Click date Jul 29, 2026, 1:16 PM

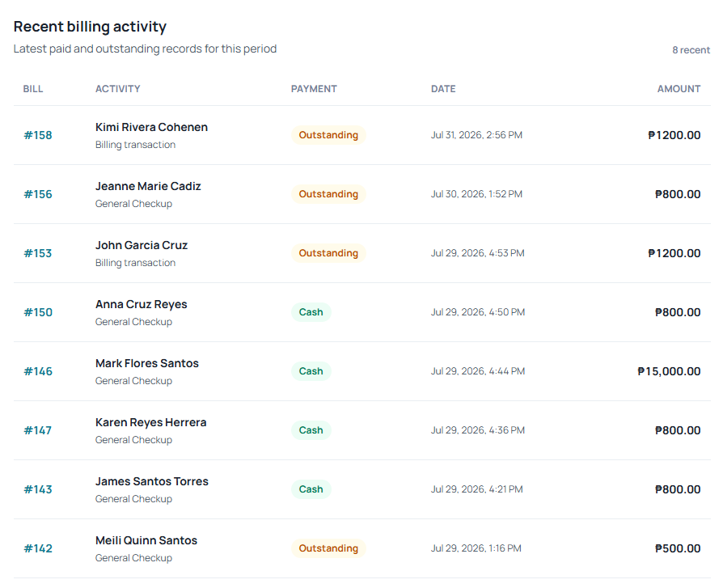pos(476,548)
